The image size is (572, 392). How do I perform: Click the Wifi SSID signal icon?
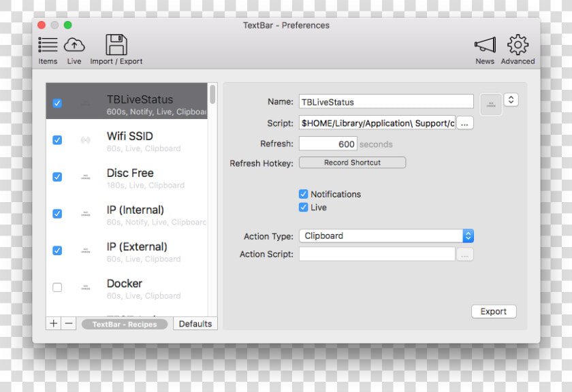pos(85,140)
